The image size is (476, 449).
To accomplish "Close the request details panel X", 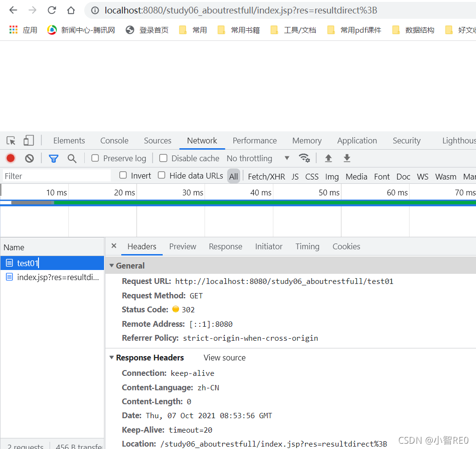I will tap(114, 246).
